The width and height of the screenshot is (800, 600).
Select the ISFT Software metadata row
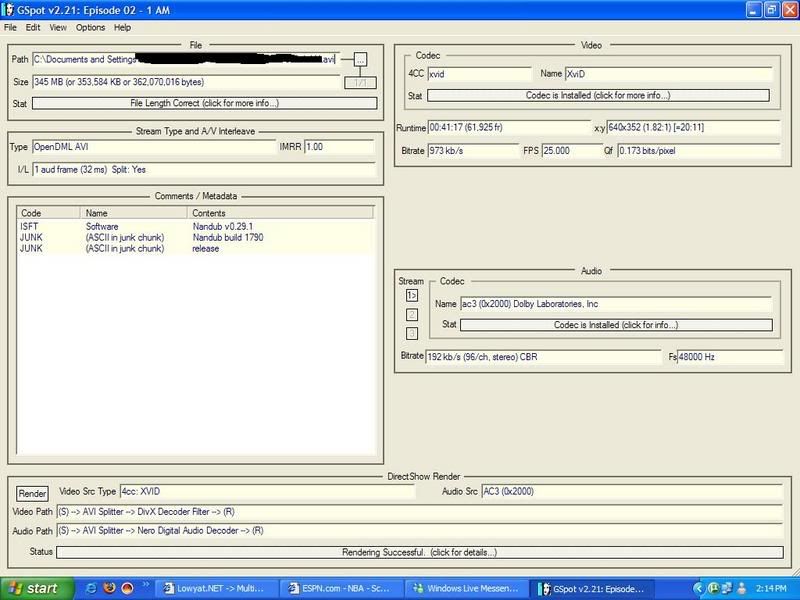(x=100, y=226)
